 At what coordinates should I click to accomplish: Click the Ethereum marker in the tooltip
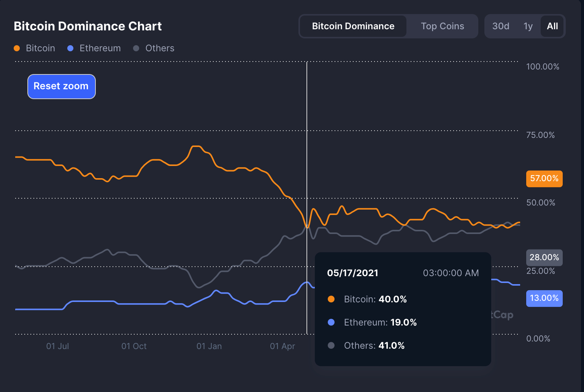[331, 322]
